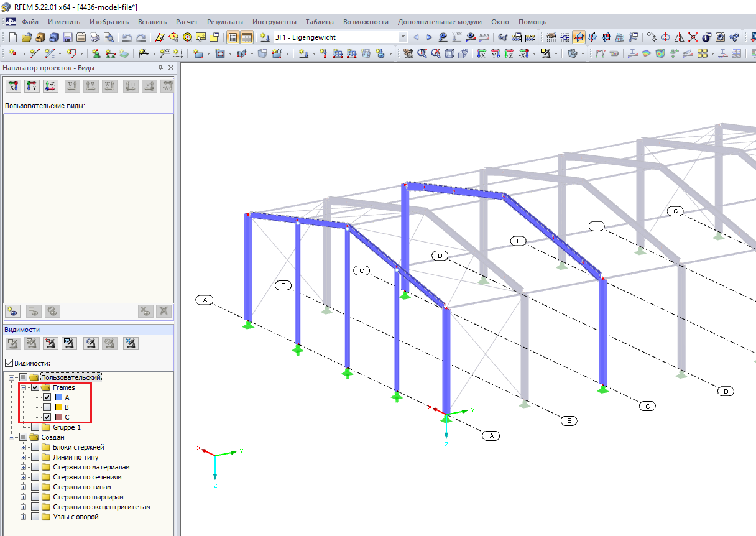The height and width of the screenshot is (536, 756).
Task: Toggle the project navigator panel icon
Action: 233,37
